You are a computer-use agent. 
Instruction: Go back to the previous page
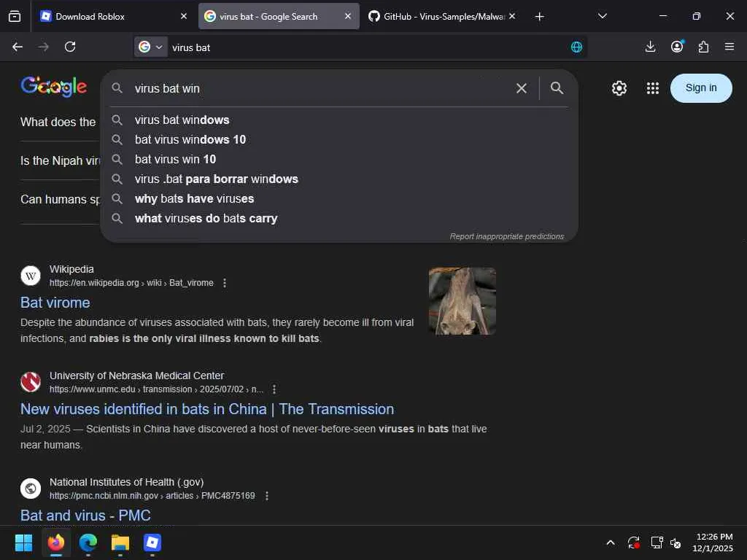click(18, 47)
